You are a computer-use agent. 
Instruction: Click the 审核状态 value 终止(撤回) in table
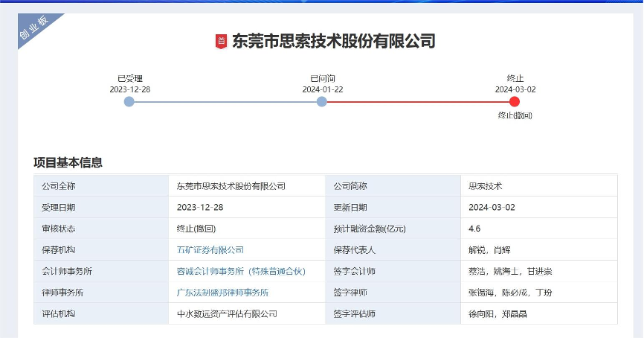(196, 229)
